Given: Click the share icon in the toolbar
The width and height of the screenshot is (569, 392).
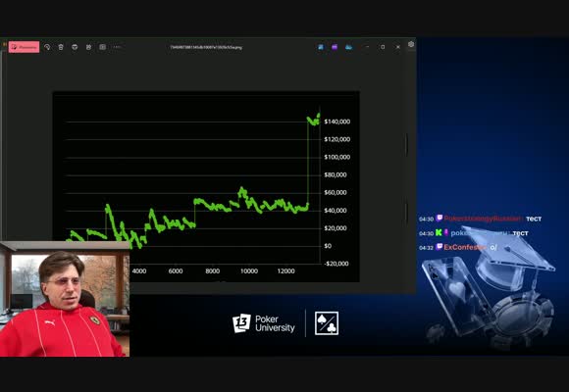Looking at the screenshot, I should pyautogui.click(x=88, y=47).
